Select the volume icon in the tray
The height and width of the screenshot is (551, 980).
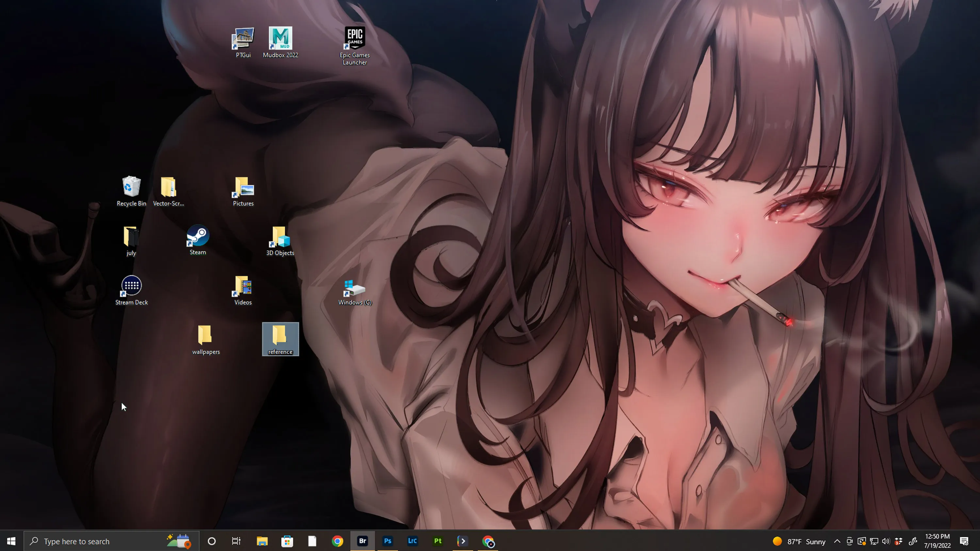886,541
